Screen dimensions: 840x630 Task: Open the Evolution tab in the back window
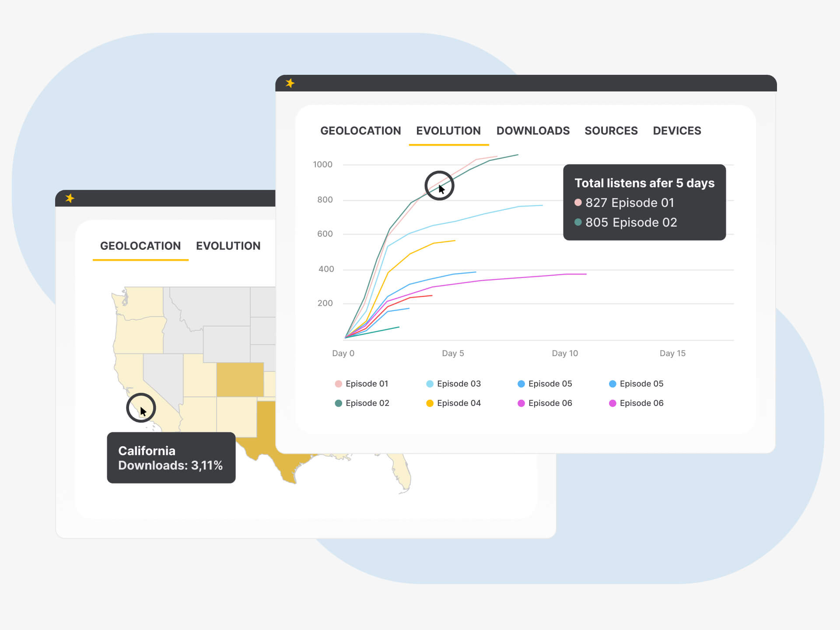[228, 246]
